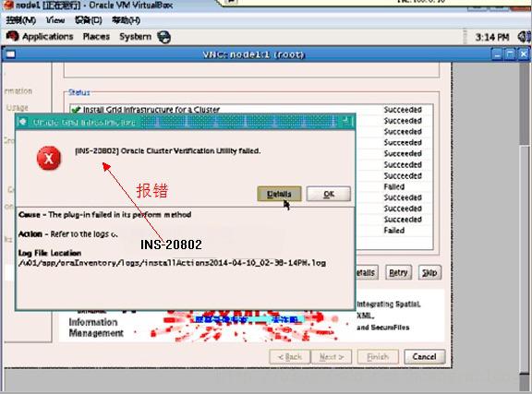The width and height of the screenshot is (532, 394).
Task: Click the INS-20802 error message text
Action: click(167, 151)
